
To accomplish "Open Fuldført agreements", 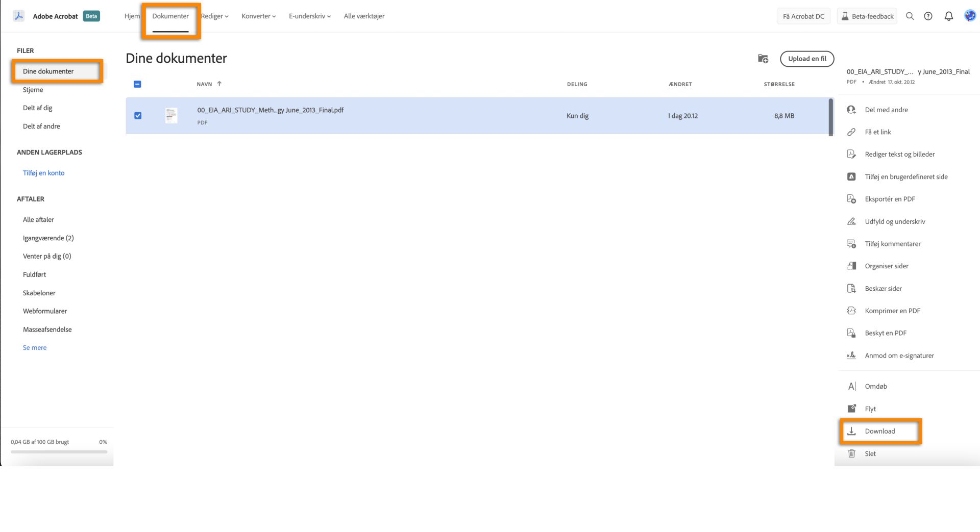I will 34,274.
